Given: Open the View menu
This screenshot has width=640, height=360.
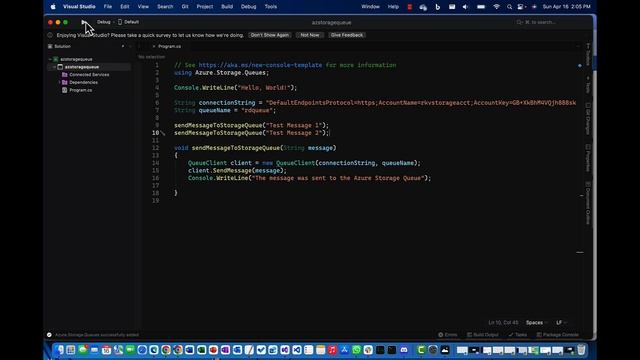Looking at the screenshot, I should click(x=143, y=7).
